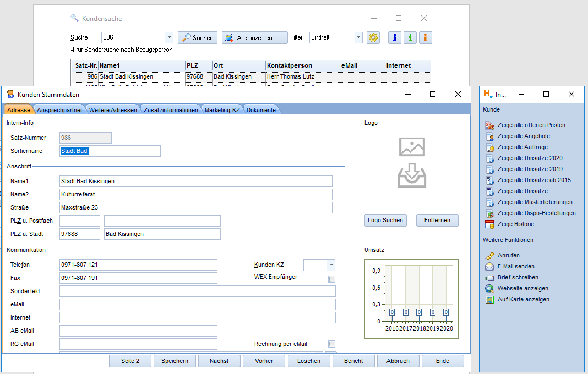
Task: Click the logo download tray icon
Action: click(412, 175)
